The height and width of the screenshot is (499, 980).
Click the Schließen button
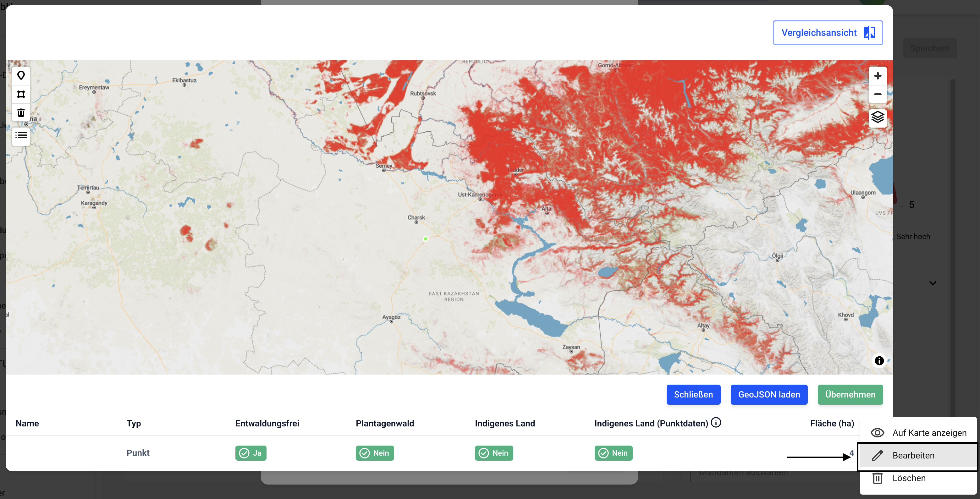click(693, 394)
